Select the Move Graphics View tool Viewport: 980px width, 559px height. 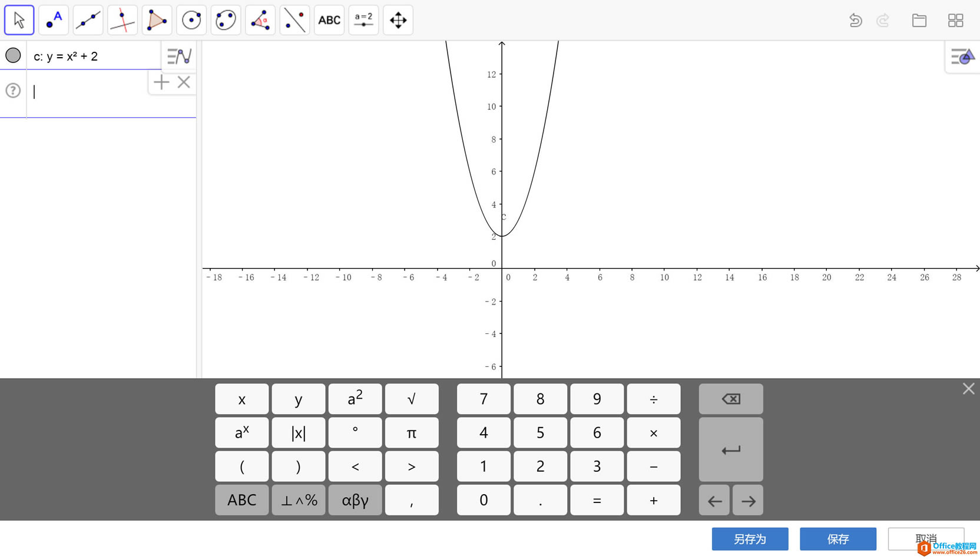(x=398, y=20)
